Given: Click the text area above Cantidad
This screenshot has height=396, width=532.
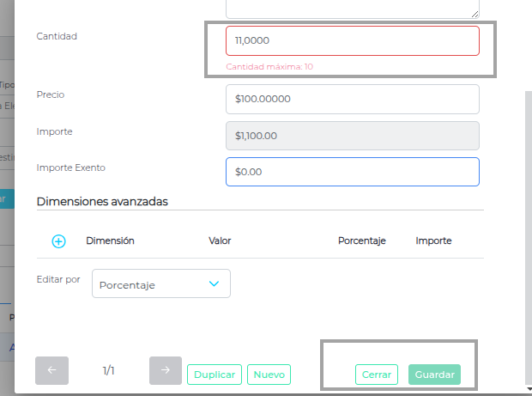Looking at the screenshot, I should tap(352, 9).
